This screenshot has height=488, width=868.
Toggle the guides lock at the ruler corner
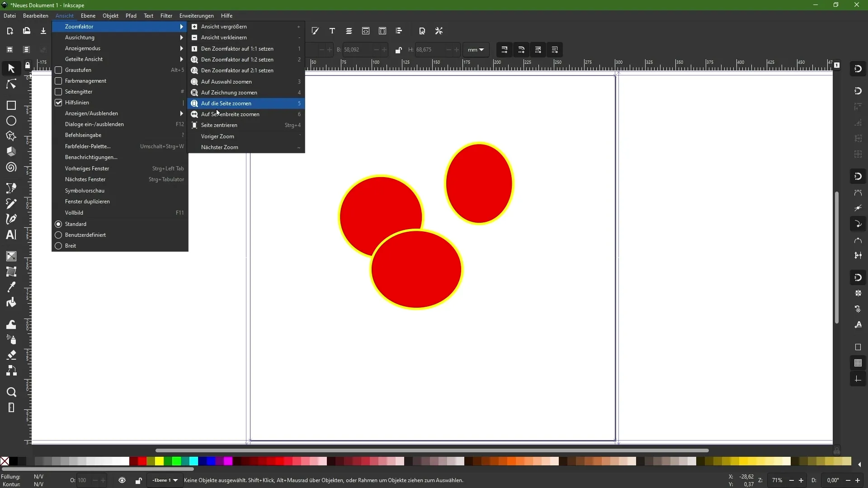pyautogui.click(x=28, y=66)
